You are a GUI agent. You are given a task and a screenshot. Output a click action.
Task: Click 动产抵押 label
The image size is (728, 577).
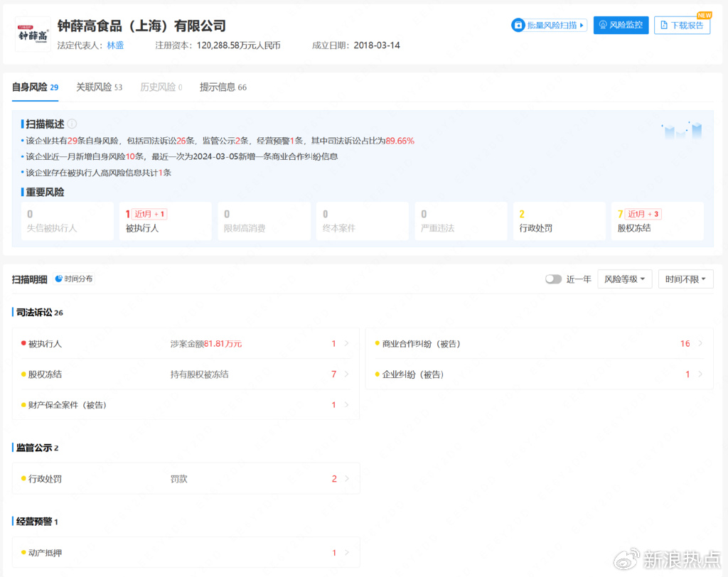(45, 553)
